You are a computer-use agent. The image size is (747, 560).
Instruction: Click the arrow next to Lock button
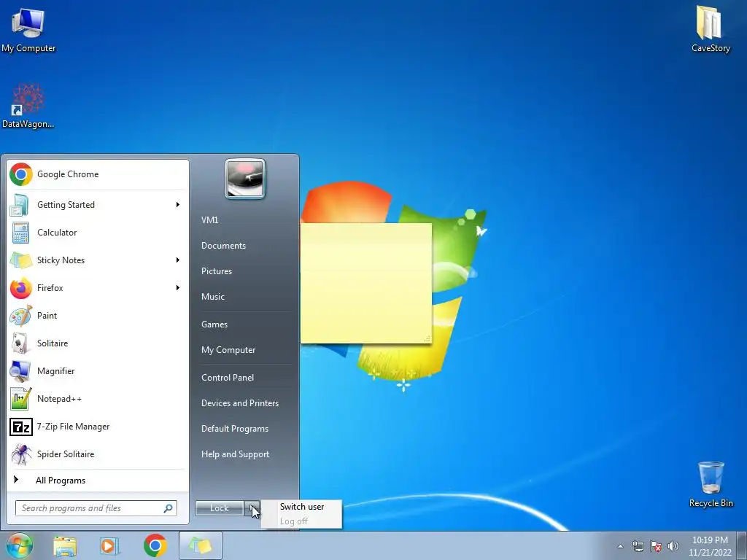(252, 508)
